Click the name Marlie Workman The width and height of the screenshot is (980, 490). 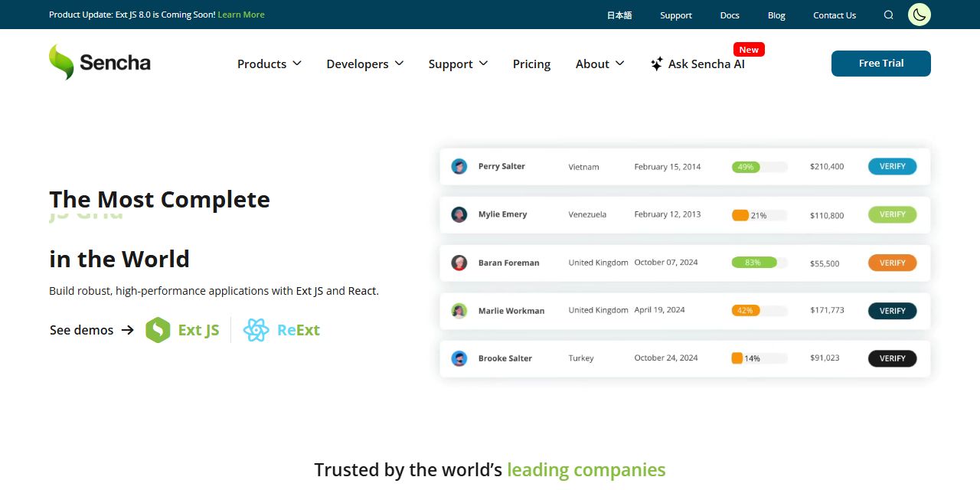tap(511, 311)
